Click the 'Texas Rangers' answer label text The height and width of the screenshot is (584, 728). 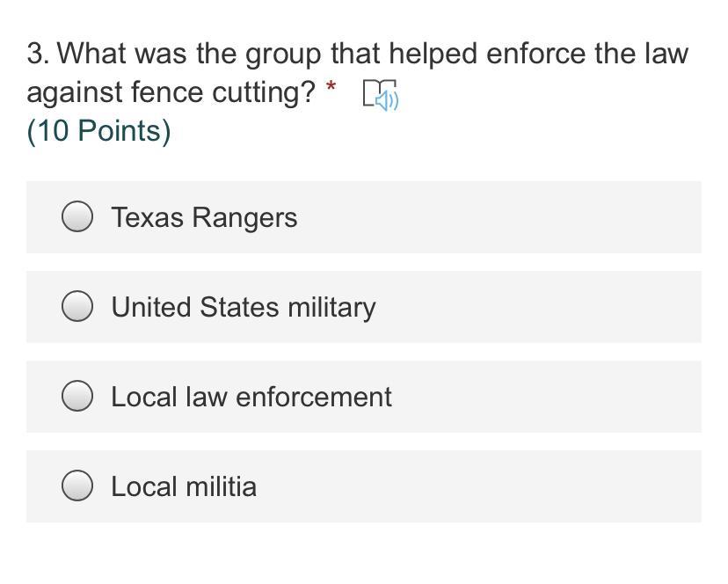tap(204, 217)
